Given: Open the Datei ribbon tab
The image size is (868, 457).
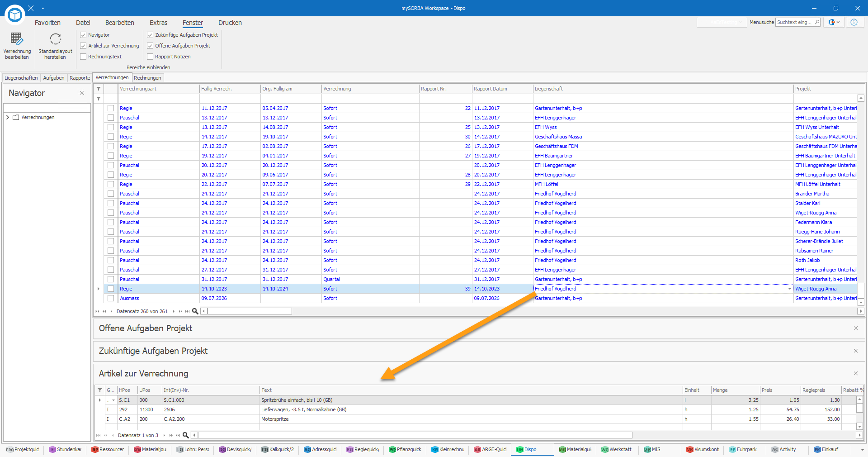Looking at the screenshot, I should pos(83,23).
